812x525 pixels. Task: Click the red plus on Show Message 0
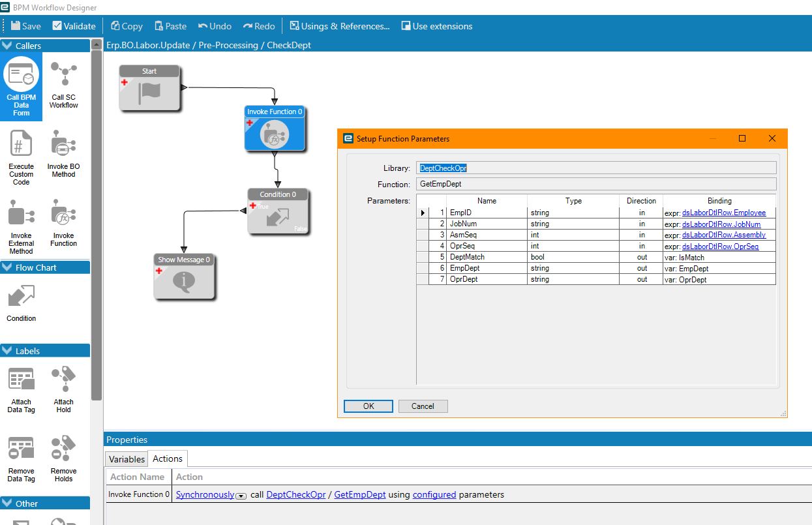(x=158, y=271)
